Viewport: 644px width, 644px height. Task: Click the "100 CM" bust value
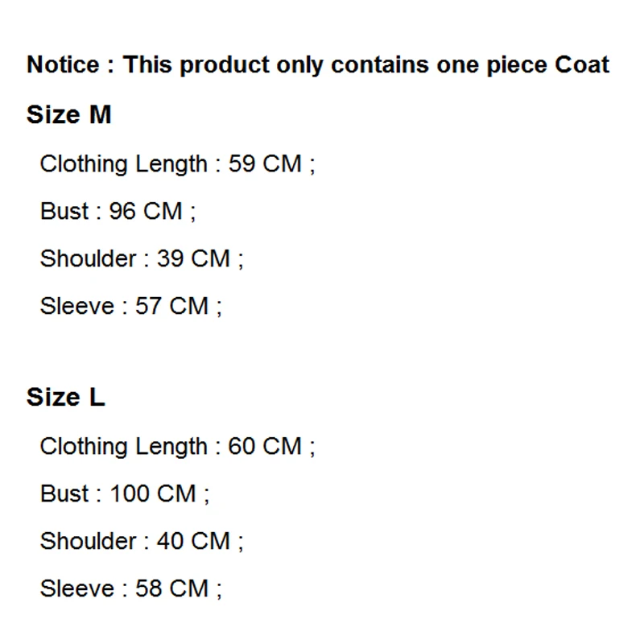[x=153, y=493]
